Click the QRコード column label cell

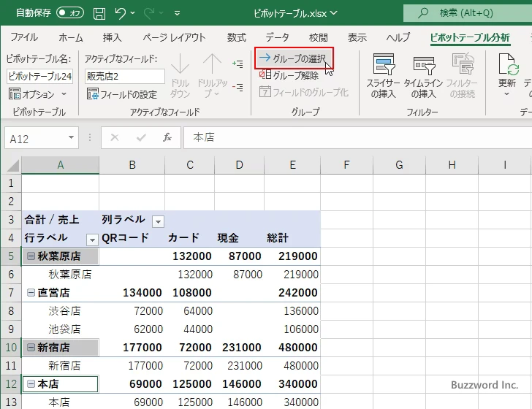[132, 238]
